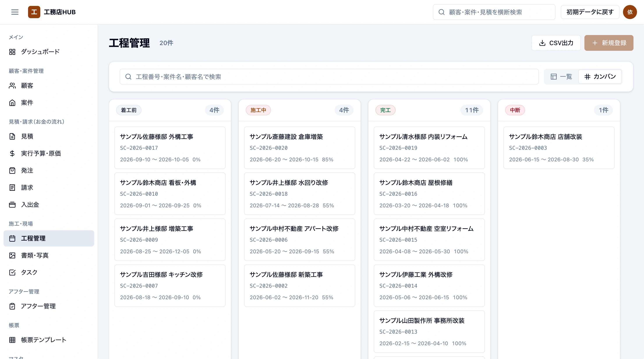Click the アフター管理 clipboard icon
The image size is (644, 359).
[x=12, y=306]
